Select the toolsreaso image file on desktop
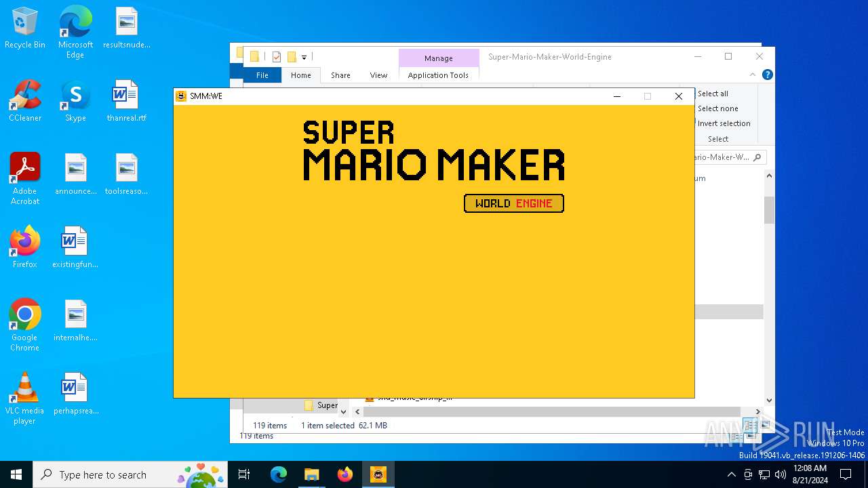868x488 pixels. tap(127, 175)
